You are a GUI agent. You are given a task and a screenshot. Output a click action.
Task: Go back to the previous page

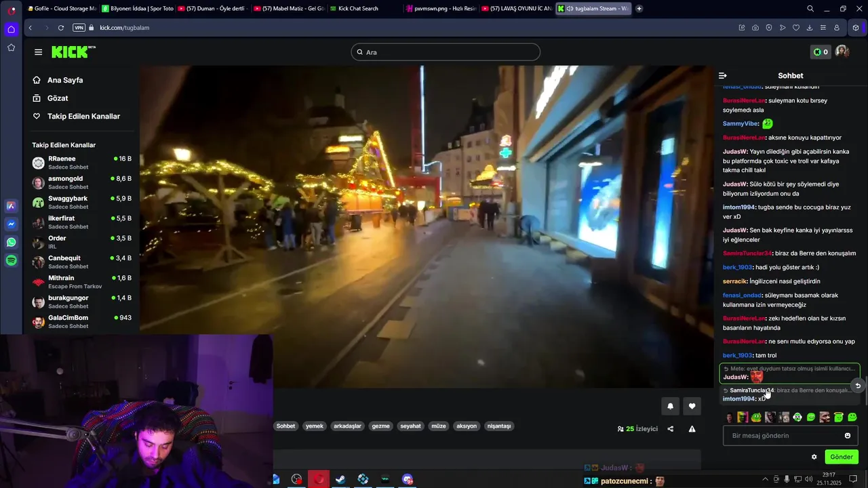tap(31, 28)
